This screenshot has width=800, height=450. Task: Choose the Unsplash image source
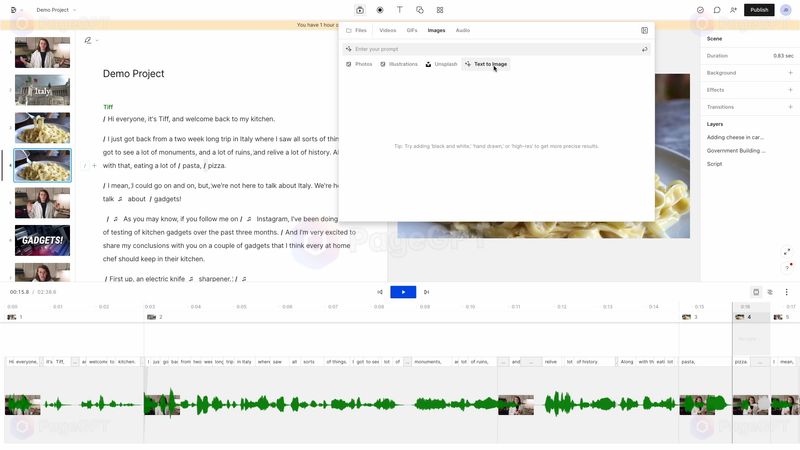pos(441,64)
